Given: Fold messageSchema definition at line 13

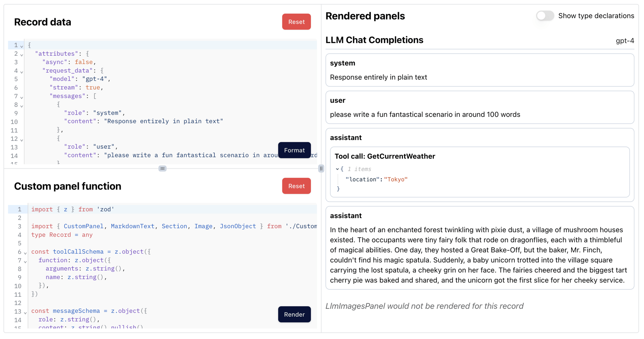Looking at the screenshot, I should (x=25, y=312).
